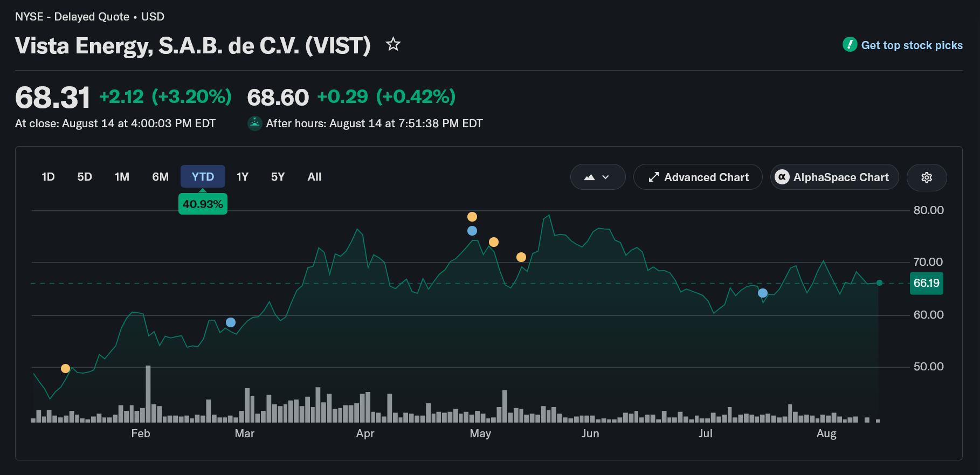Click the 66.19 price label on axis
The image size is (980, 475).
(x=927, y=283)
